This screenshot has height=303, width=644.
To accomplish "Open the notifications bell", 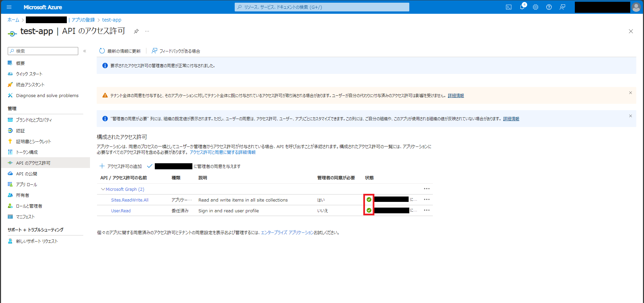I will click(x=522, y=7).
